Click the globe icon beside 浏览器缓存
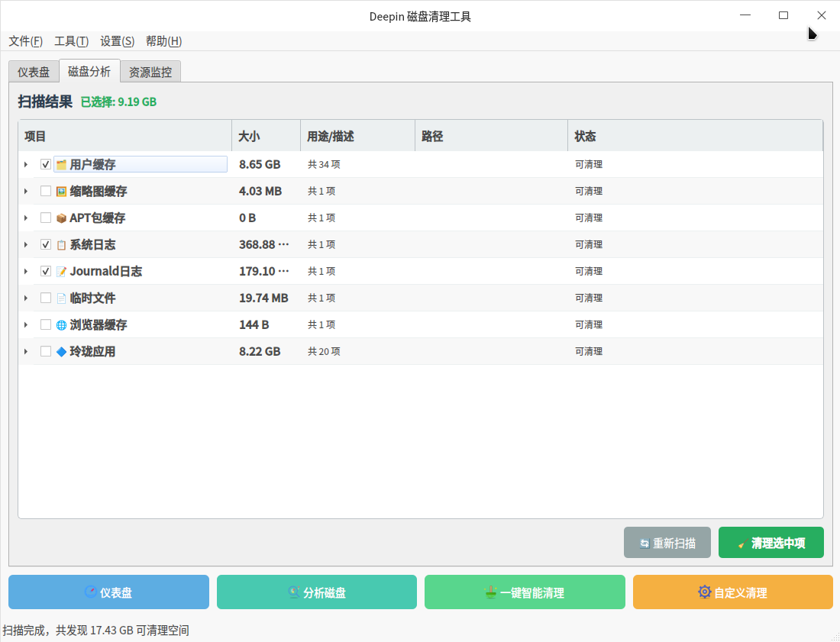Screen dimensions: 840x642 [61, 325]
